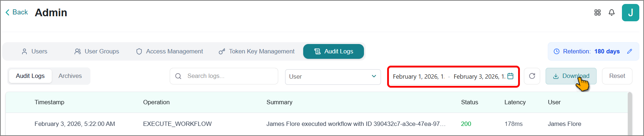This screenshot has width=644, height=136.
Task: Click the User column header
Action: [x=554, y=102]
